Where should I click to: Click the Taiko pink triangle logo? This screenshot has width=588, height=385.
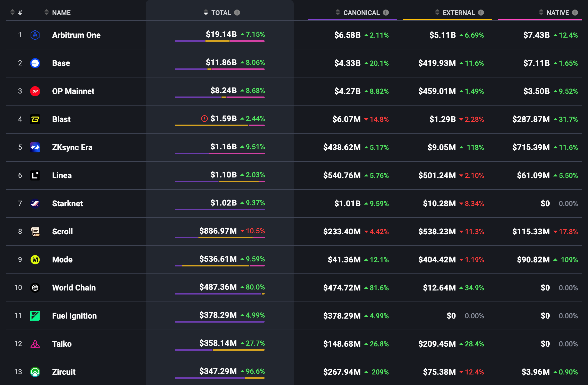click(35, 344)
